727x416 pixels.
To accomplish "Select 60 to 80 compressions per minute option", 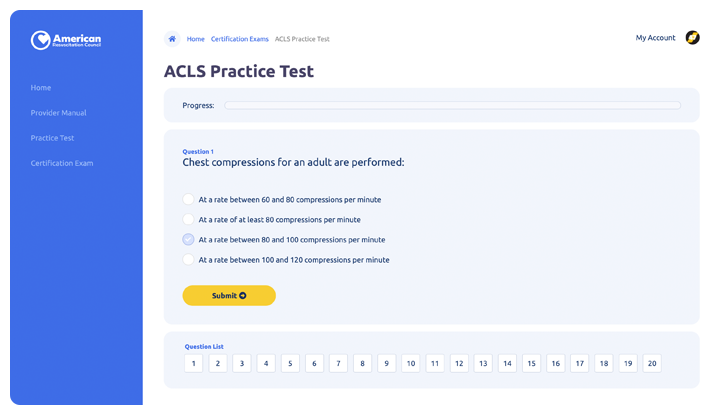I will pos(189,199).
